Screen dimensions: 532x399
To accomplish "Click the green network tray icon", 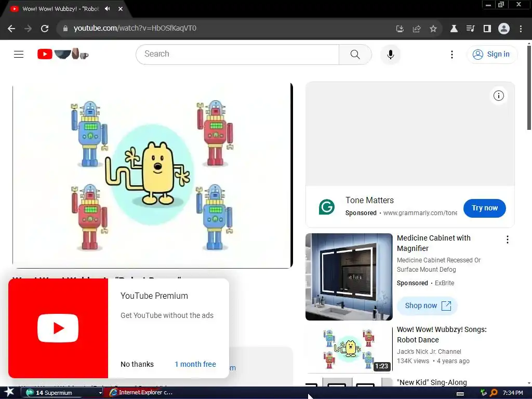I will pyautogui.click(x=484, y=393).
